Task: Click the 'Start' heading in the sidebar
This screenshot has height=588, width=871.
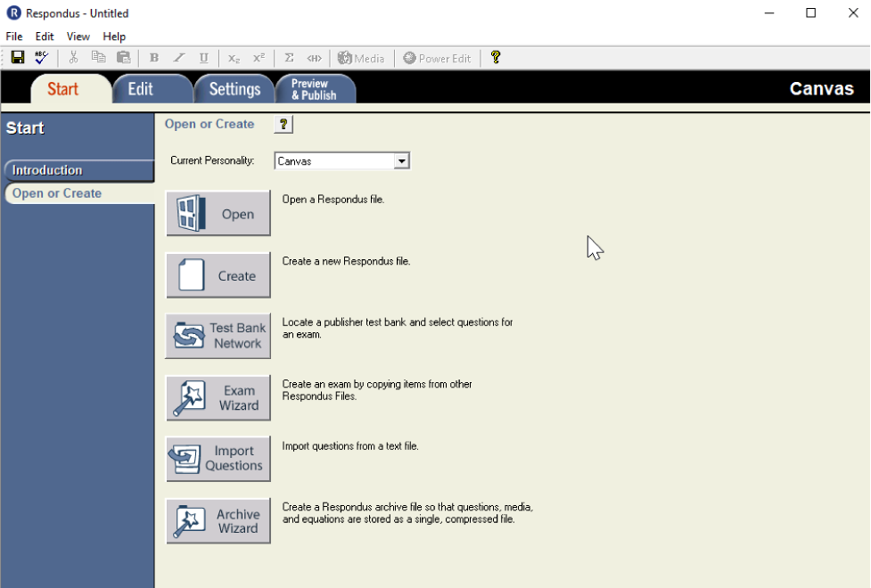Action: click(25, 127)
